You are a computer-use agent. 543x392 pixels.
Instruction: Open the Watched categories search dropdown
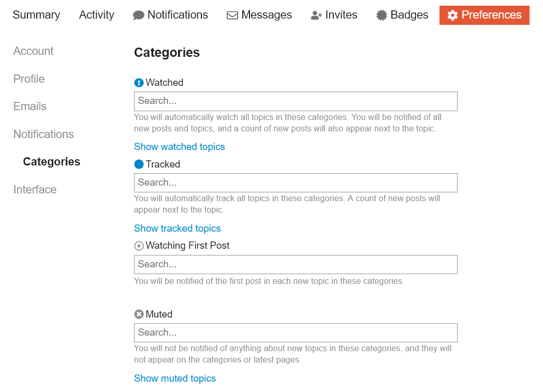click(x=296, y=101)
